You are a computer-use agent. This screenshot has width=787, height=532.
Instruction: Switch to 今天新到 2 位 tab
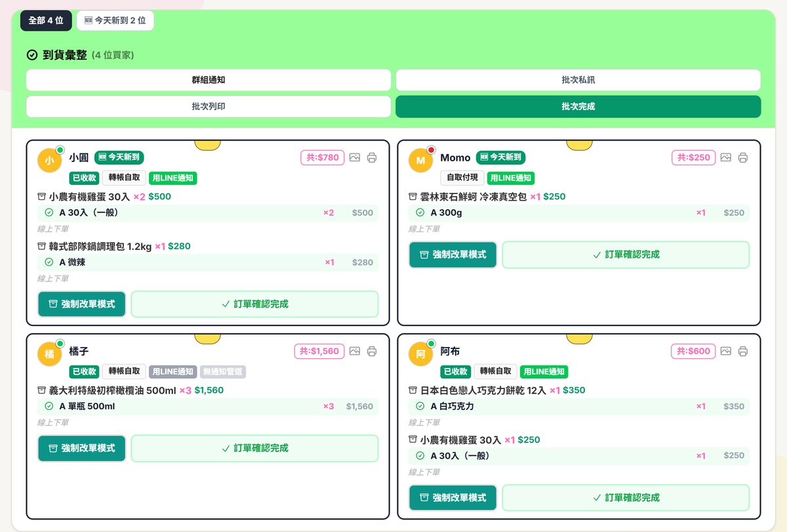coord(115,20)
